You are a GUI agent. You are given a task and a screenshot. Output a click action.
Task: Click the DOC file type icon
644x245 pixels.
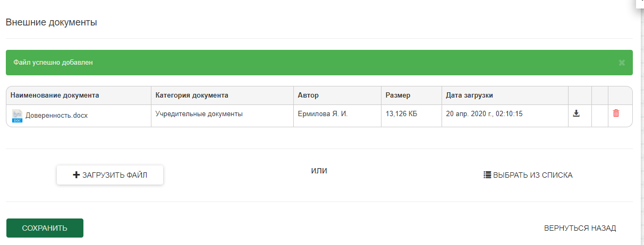(x=18, y=115)
